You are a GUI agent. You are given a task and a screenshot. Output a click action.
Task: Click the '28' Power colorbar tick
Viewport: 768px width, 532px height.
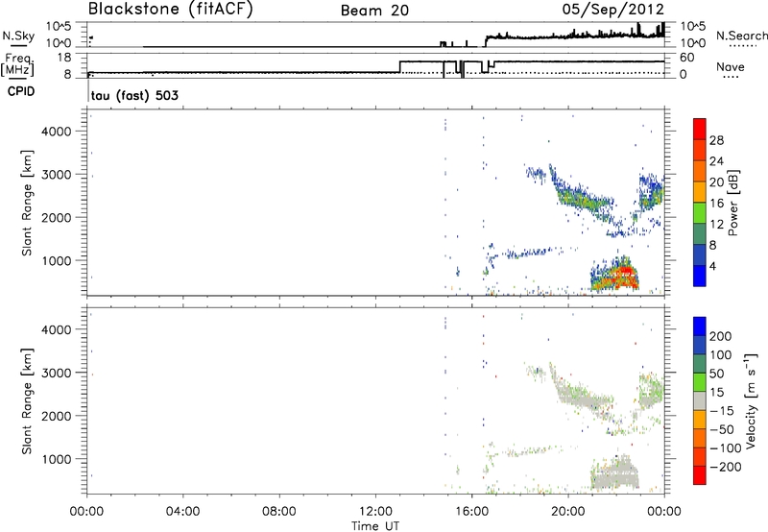pyautogui.click(x=716, y=140)
